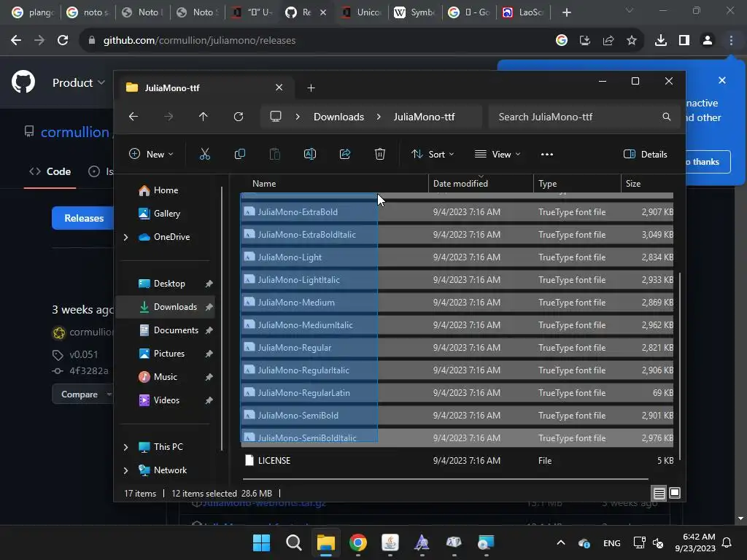Click the PC icon in address bar
The width and height of the screenshot is (747, 560).
(275, 117)
